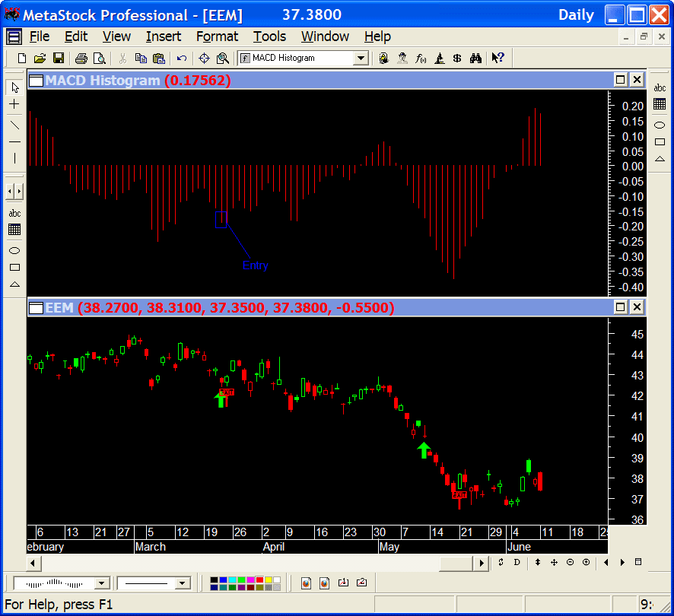This screenshot has height=616, width=674.
Task: Select the arrow pointer tool in sidebar
Action: [14, 87]
